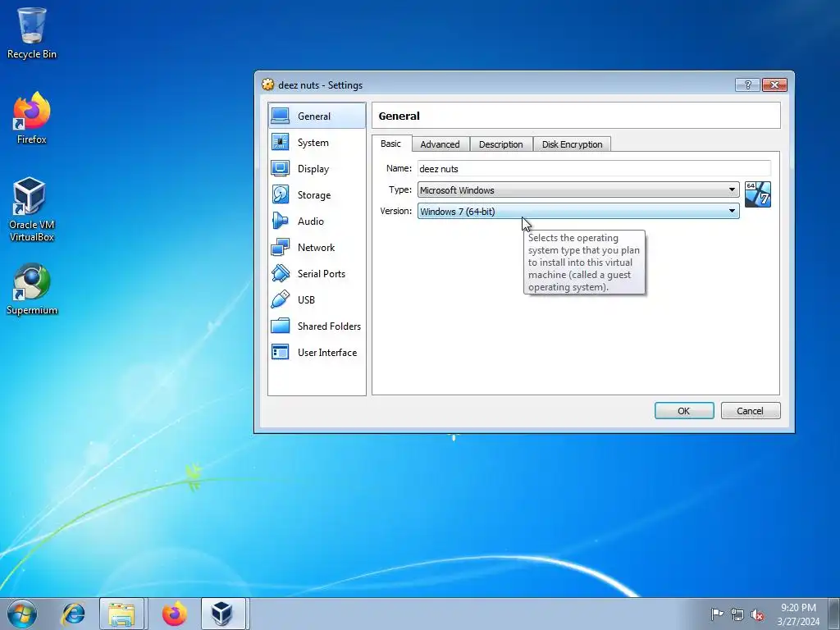Switch to the Disk Encryption tab
The width and height of the screenshot is (840, 630).
572,144
